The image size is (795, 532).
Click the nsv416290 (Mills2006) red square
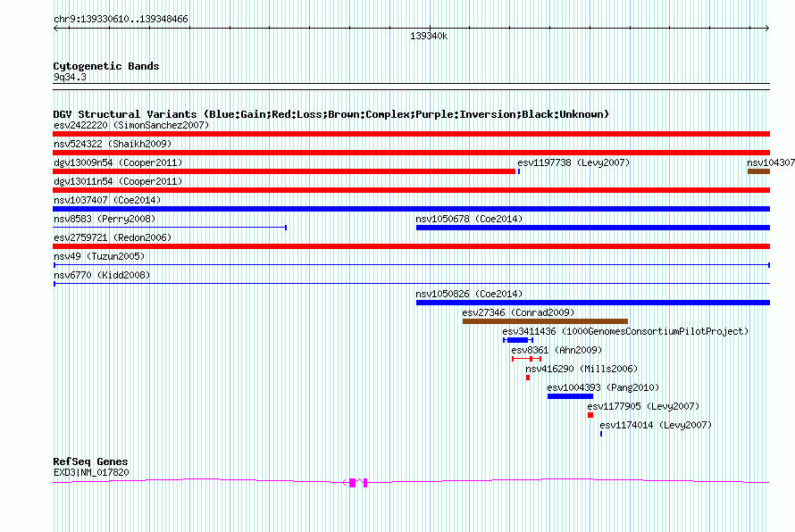click(528, 378)
